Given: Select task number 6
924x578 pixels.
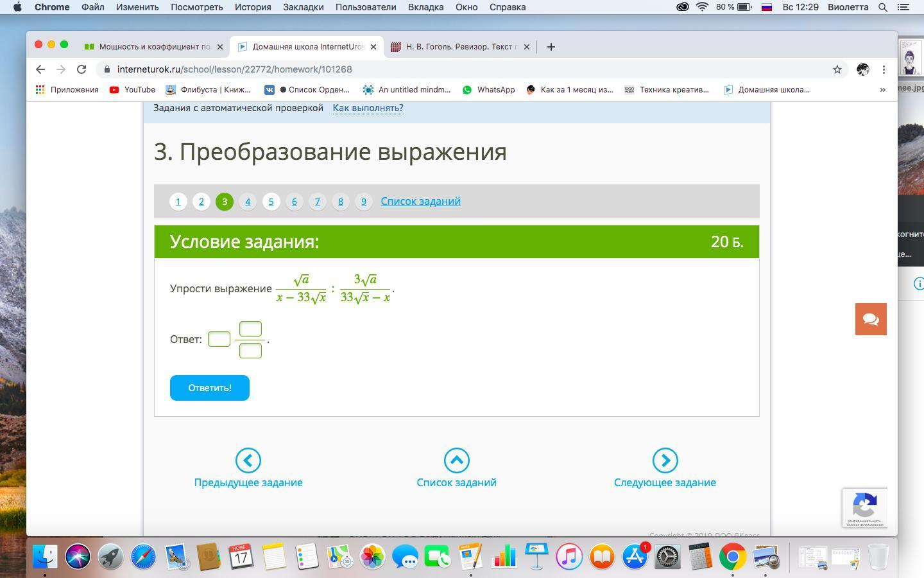Looking at the screenshot, I should [294, 202].
